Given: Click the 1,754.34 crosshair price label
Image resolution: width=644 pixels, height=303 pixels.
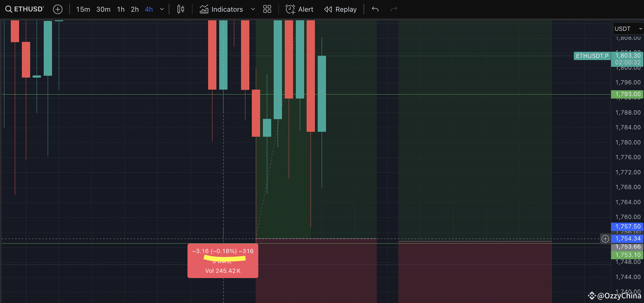Looking at the screenshot, I should click(x=627, y=239).
